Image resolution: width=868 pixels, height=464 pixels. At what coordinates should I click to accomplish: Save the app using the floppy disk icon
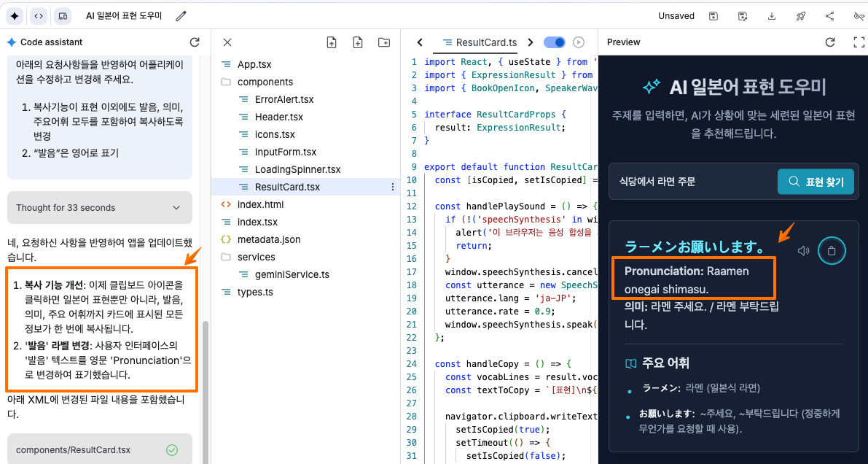[713, 16]
